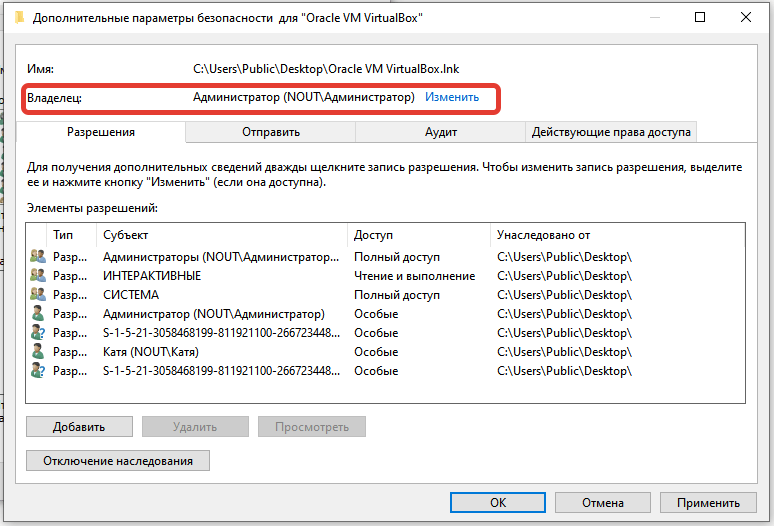Viewport: 774px width, 526px height.
Task: Open the Действующие права доступа tab
Action: click(611, 132)
